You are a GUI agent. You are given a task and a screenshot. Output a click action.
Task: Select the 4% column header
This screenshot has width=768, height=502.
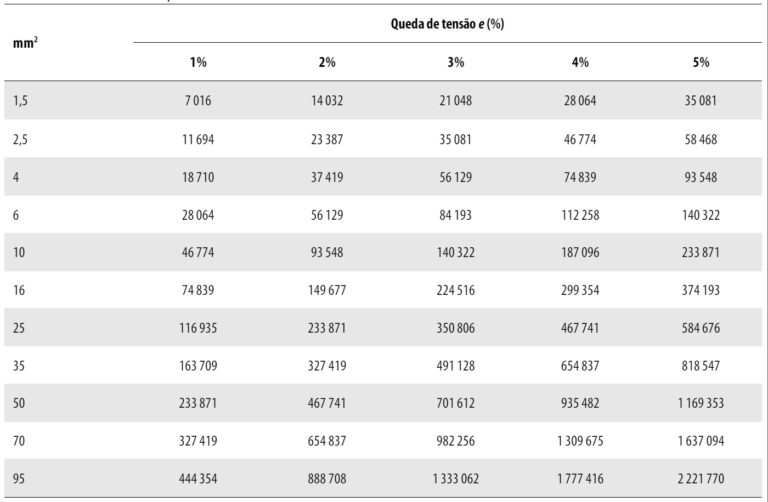pyautogui.click(x=580, y=62)
